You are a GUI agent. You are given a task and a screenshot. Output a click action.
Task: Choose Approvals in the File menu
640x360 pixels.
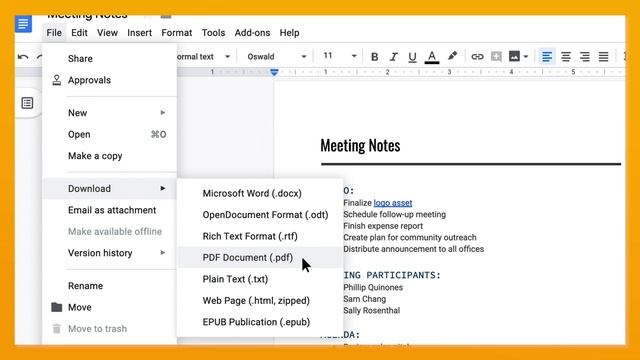pos(109,80)
